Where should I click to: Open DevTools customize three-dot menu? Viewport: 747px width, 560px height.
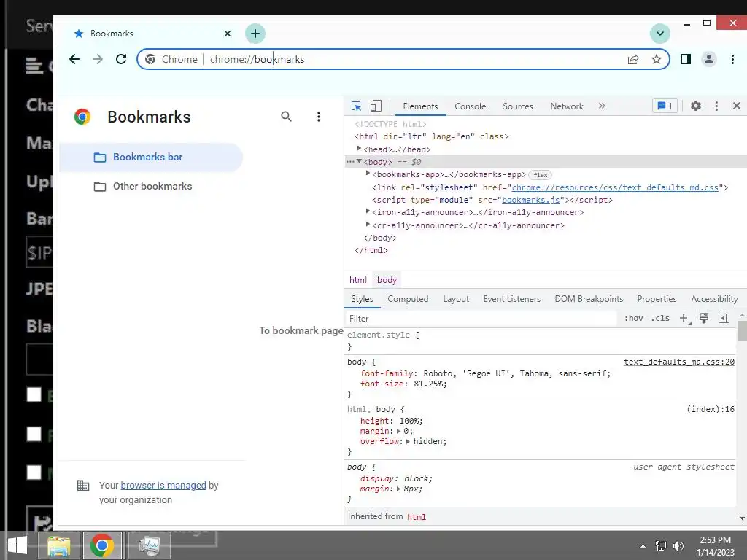[x=716, y=106]
